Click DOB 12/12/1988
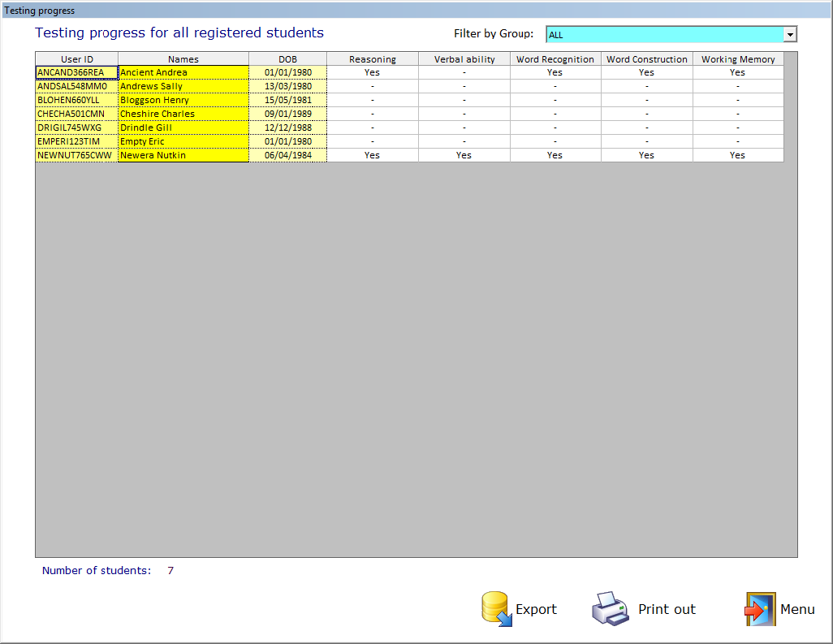 point(288,128)
